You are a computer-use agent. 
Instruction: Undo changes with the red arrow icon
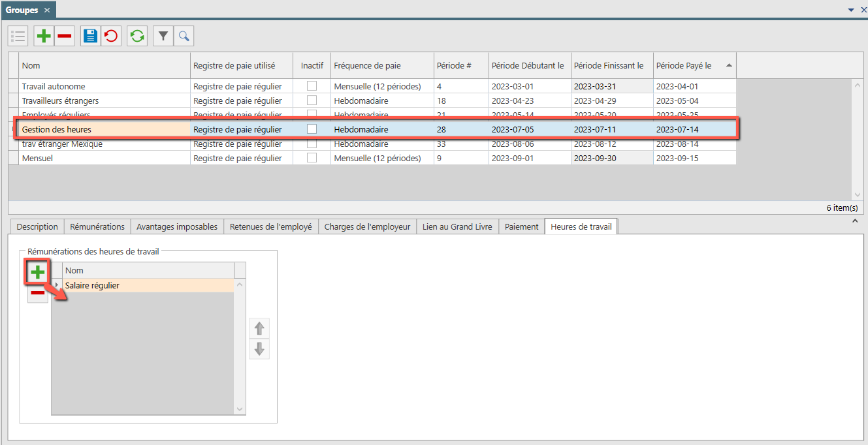coord(111,36)
